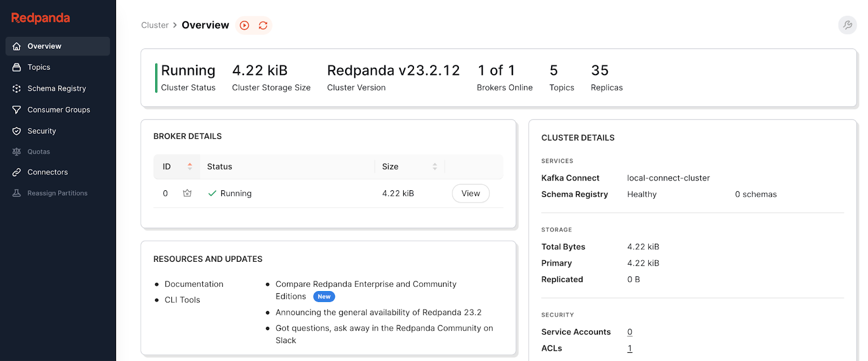The image size is (868, 361).
Task: Click the crown controller icon for broker 0
Action: point(187,193)
